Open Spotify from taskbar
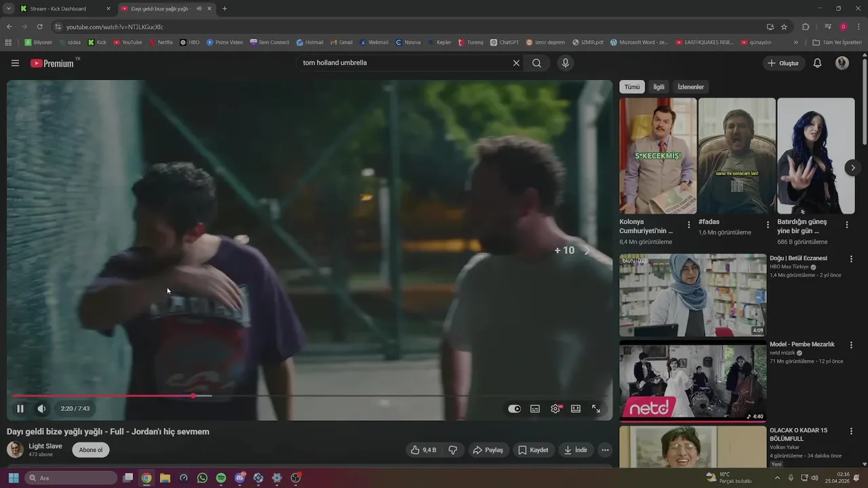 tap(221, 478)
